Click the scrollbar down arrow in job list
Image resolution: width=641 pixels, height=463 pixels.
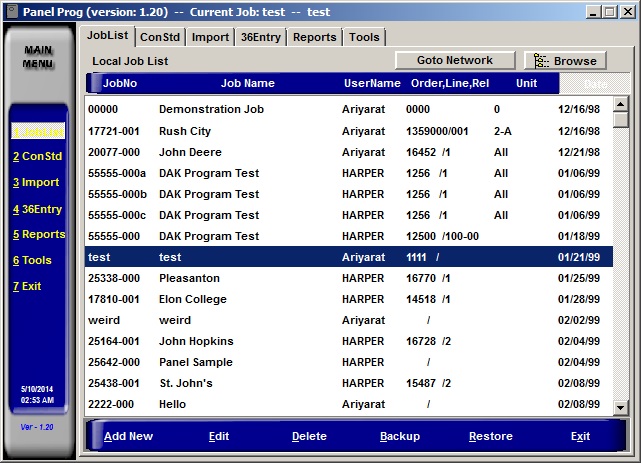[x=620, y=407]
